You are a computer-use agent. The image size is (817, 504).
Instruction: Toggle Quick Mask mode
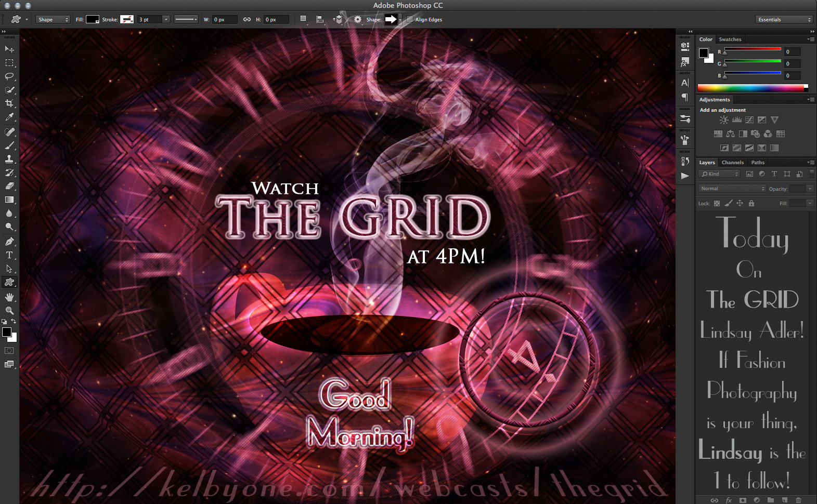click(9, 351)
